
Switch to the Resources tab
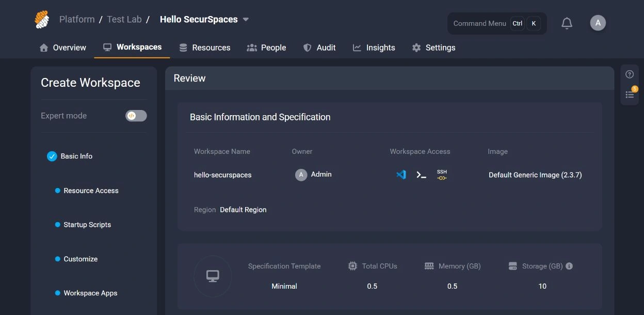pos(205,48)
